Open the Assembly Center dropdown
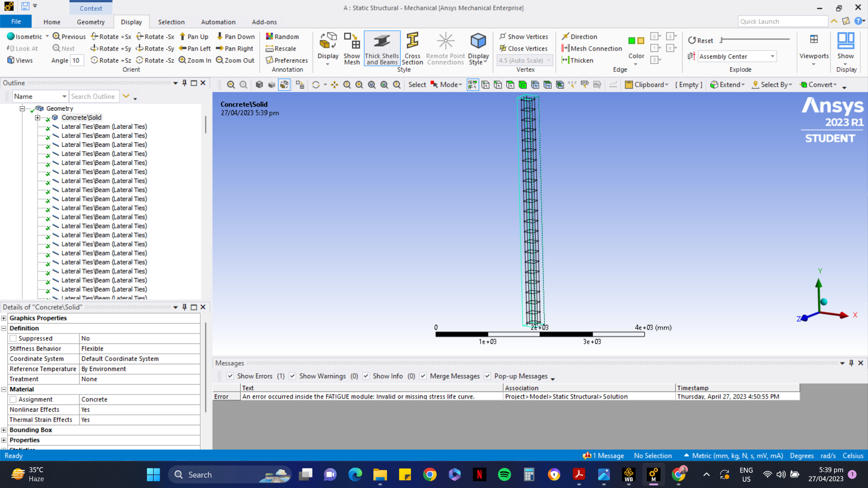 point(773,56)
